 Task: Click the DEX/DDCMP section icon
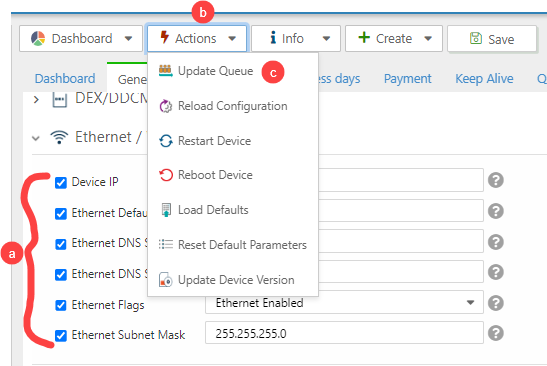59,99
